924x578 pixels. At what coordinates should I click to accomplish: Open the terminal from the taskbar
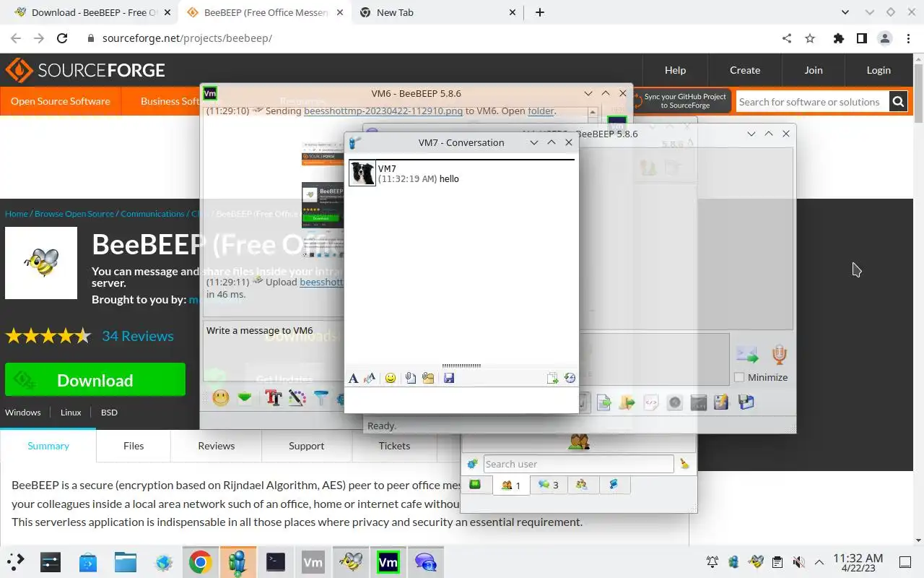pos(276,562)
